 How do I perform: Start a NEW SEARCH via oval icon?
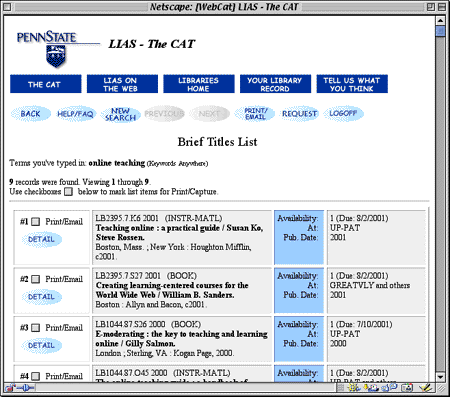click(120, 114)
